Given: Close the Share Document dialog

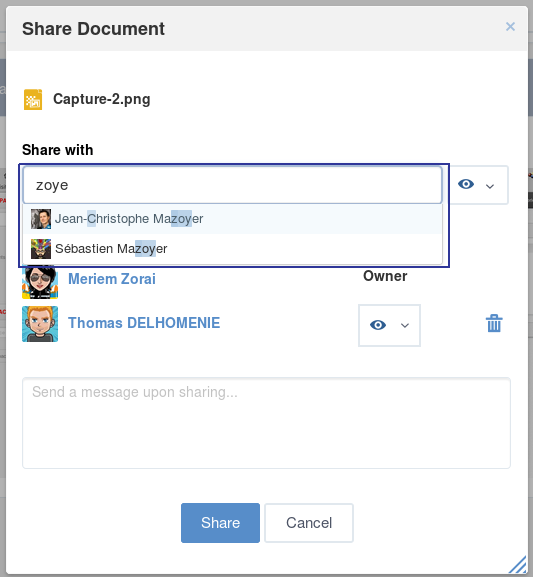Looking at the screenshot, I should pos(510,26).
